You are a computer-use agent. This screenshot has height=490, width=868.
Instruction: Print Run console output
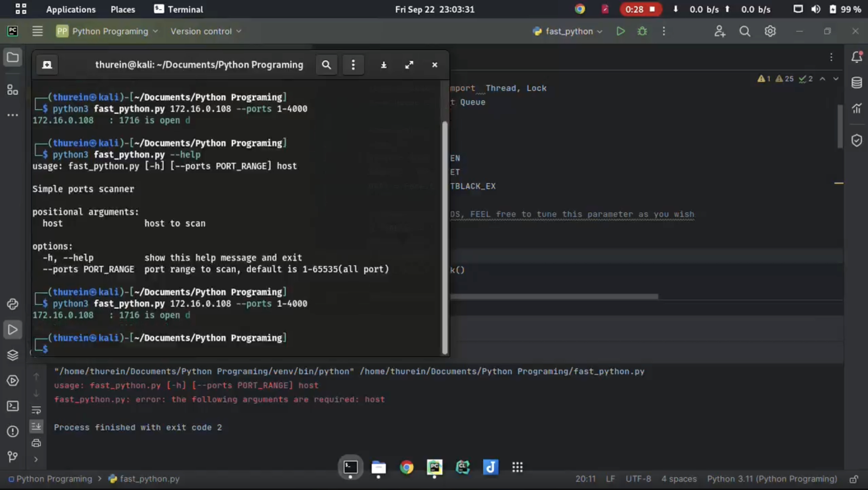tap(36, 443)
